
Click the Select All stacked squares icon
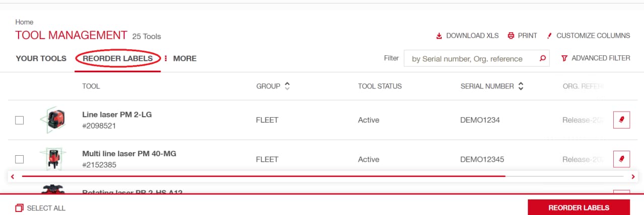coord(19,208)
